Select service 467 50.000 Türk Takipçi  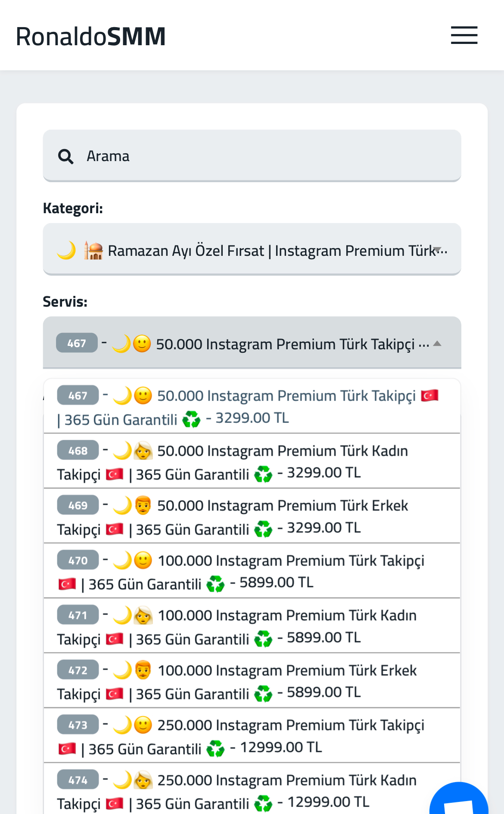pyautogui.click(x=252, y=406)
